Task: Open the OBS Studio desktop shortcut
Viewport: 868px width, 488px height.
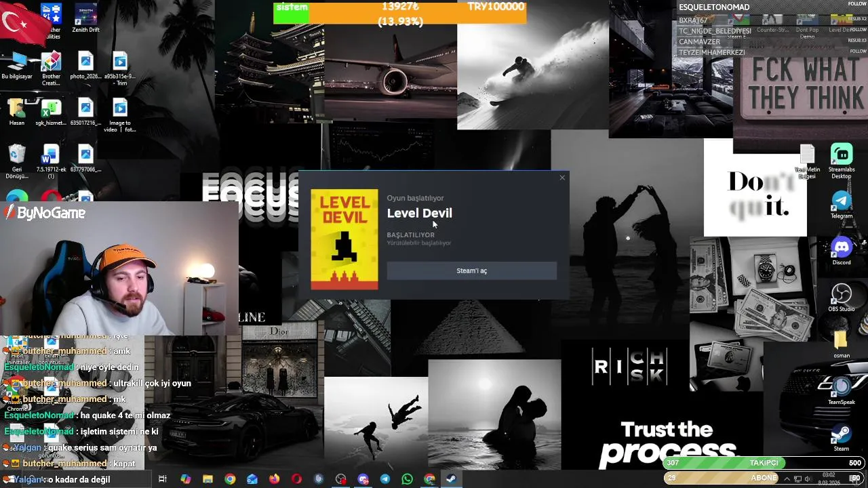Action: (x=842, y=298)
